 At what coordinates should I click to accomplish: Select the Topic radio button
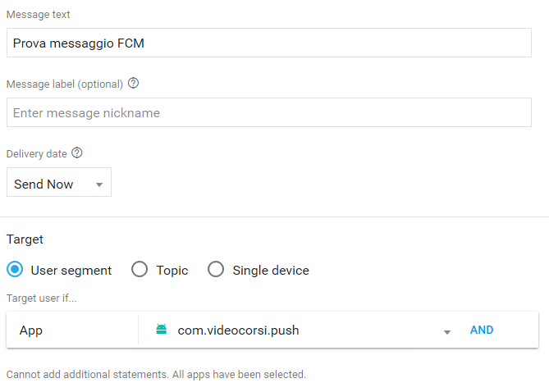coord(140,270)
